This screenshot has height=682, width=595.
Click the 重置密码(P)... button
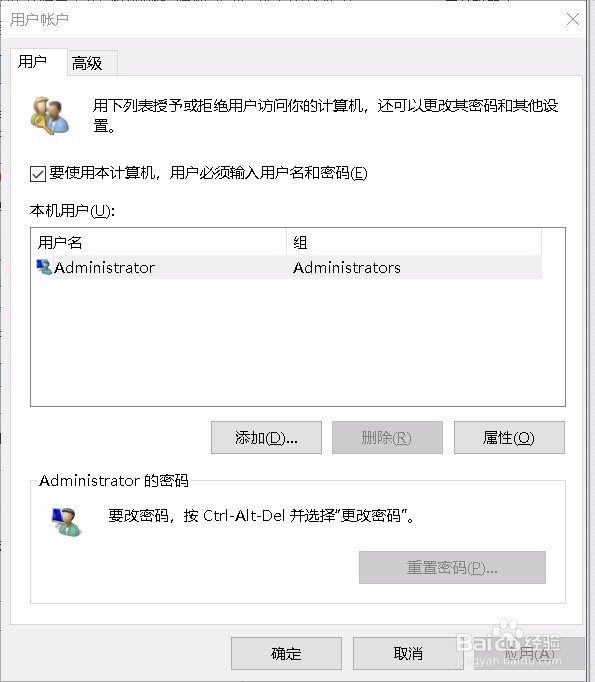(x=452, y=568)
